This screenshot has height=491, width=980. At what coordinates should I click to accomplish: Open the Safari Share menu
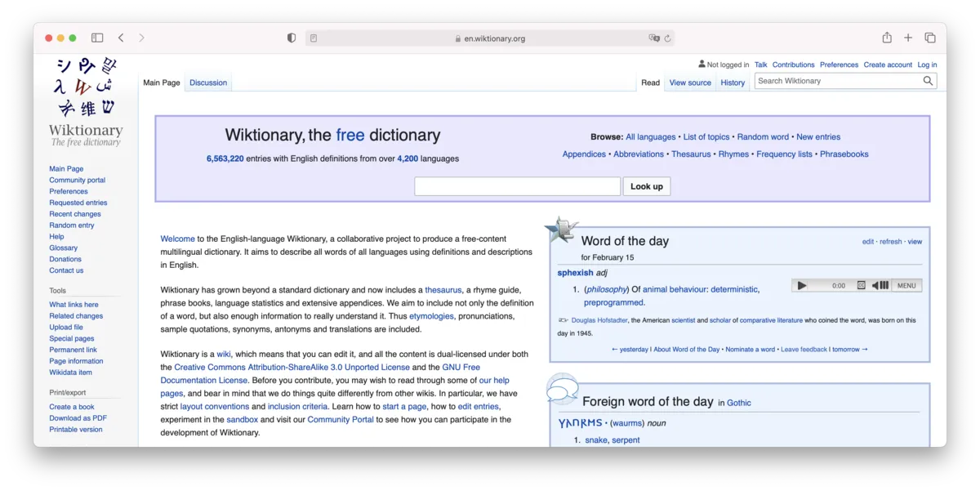pyautogui.click(x=887, y=38)
